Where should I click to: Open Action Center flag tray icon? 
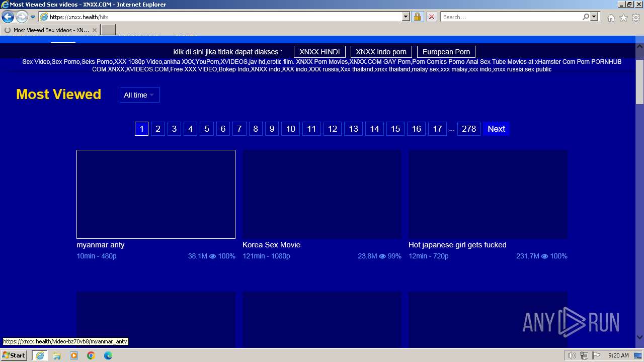click(596, 355)
